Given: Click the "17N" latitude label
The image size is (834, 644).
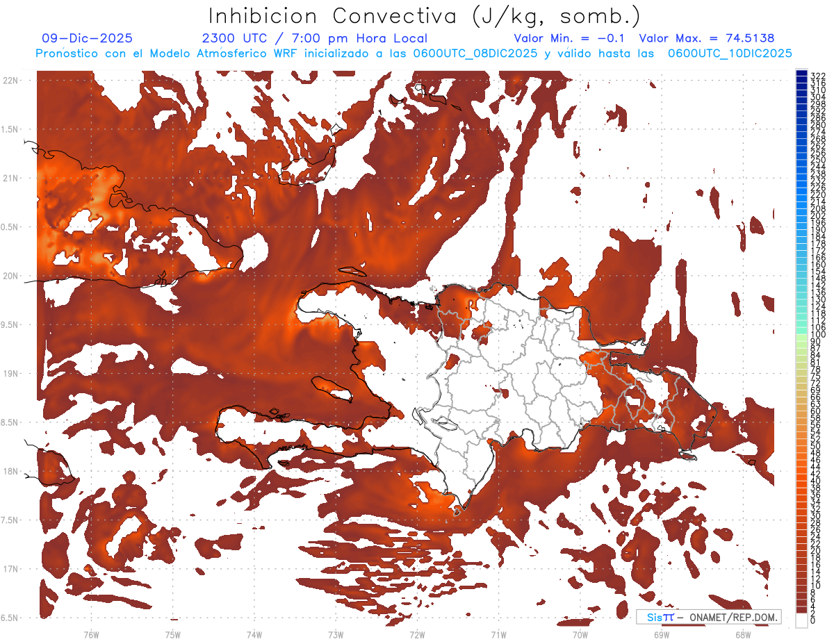Looking at the screenshot, I should (x=12, y=569).
